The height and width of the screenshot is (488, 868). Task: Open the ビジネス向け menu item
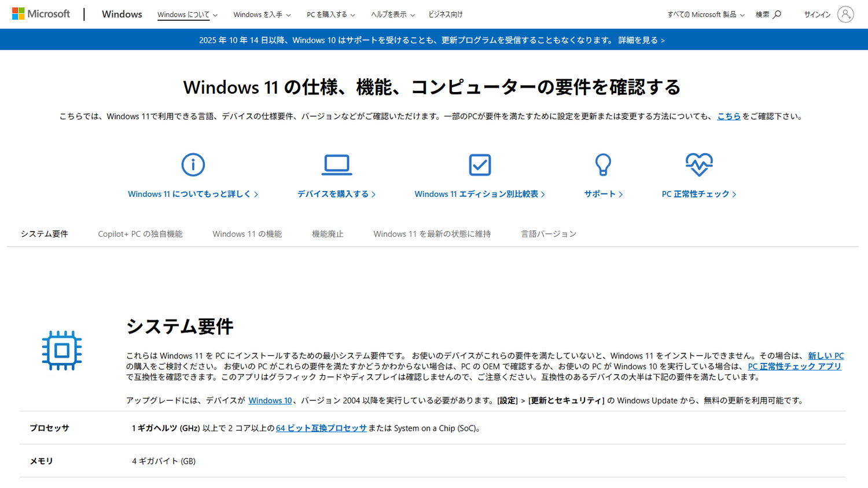pos(444,14)
